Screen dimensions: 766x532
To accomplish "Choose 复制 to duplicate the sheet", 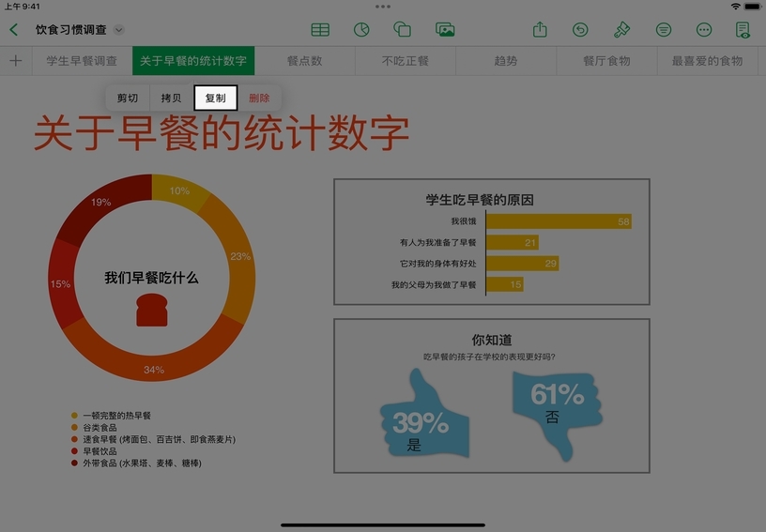I will tap(216, 99).
